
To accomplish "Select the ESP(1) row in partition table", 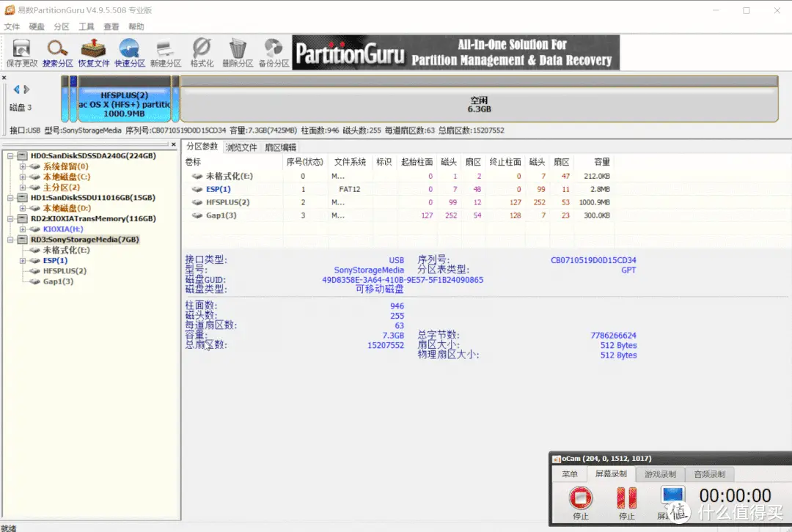I will click(x=399, y=189).
